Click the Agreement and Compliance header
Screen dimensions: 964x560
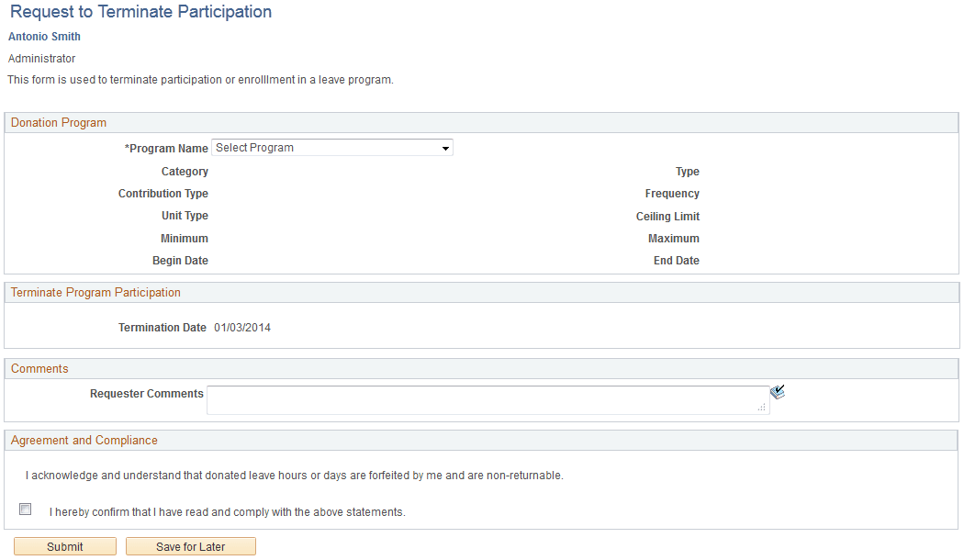(84, 440)
